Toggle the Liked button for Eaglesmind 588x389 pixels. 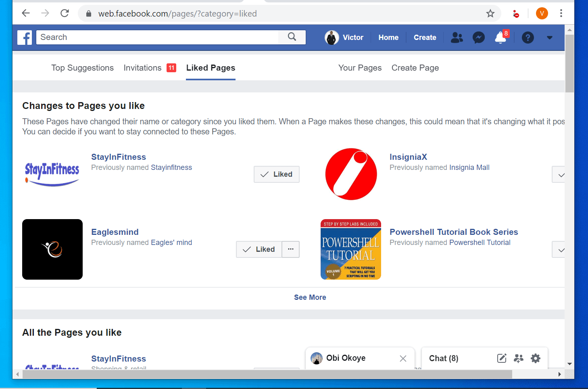click(259, 249)
